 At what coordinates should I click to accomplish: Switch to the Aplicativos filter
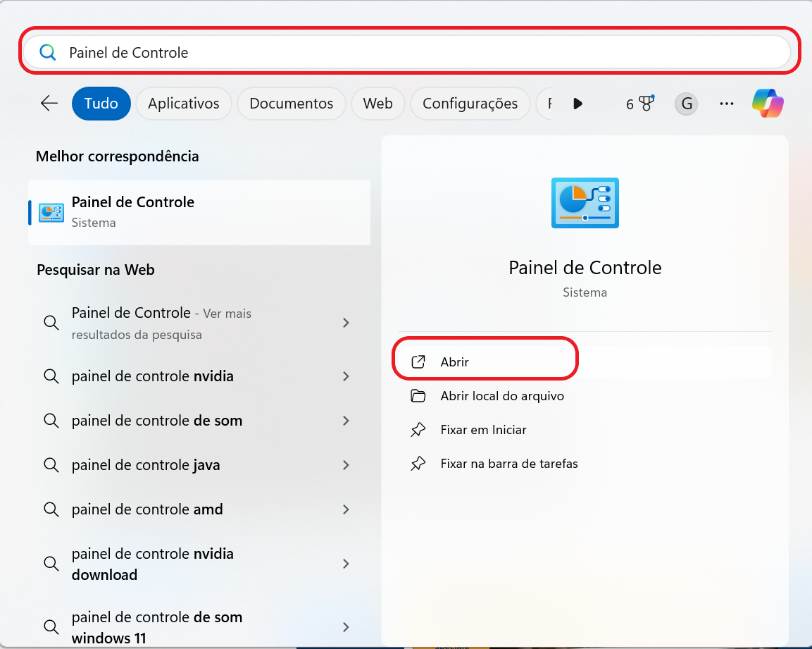pyautogui.click(x=183, y=103)
